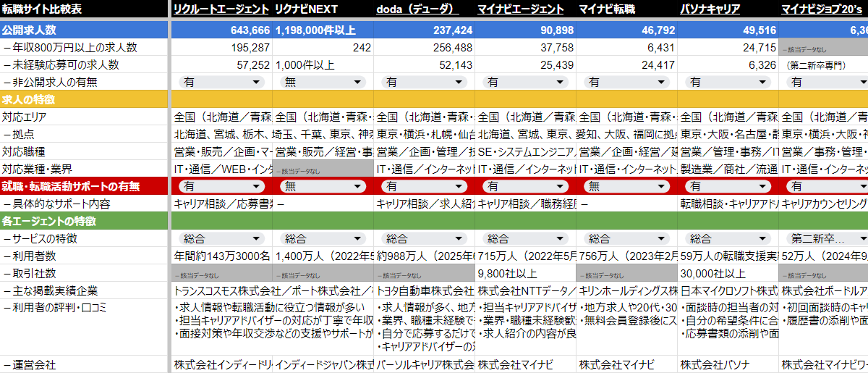Open パソナキャリア's サポートの有無 dropdown chip
868x373 pixels.
[728, 186]
